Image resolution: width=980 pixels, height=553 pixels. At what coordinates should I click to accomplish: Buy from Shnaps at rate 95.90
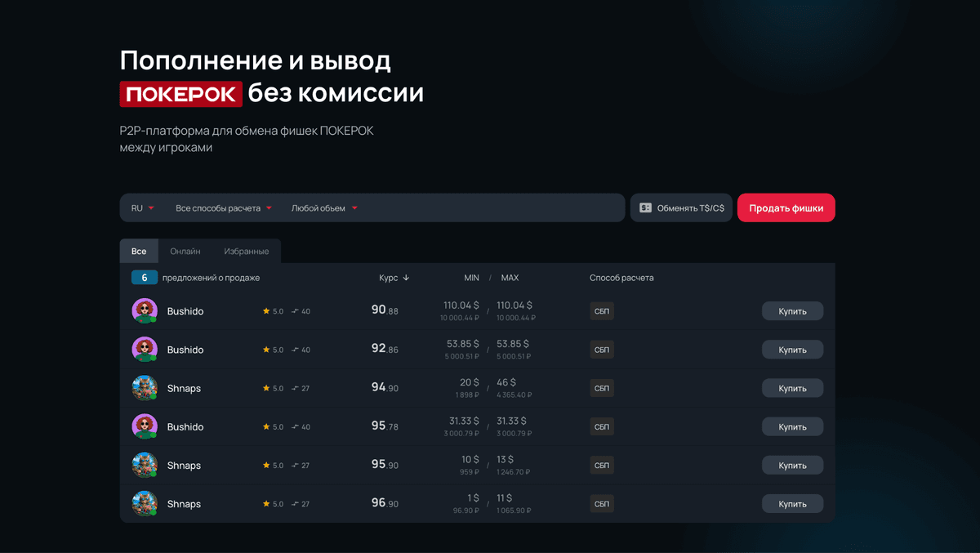(792, 466)
